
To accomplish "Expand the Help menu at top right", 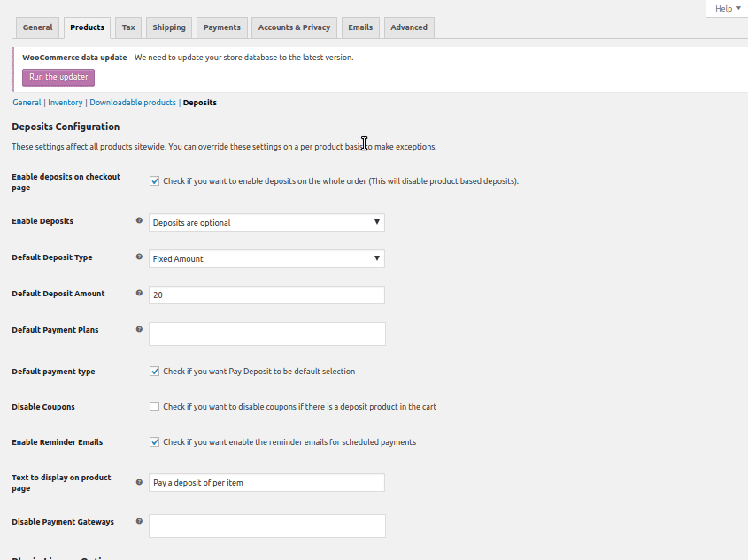I will pyautogui.click(x=728, y=8).
